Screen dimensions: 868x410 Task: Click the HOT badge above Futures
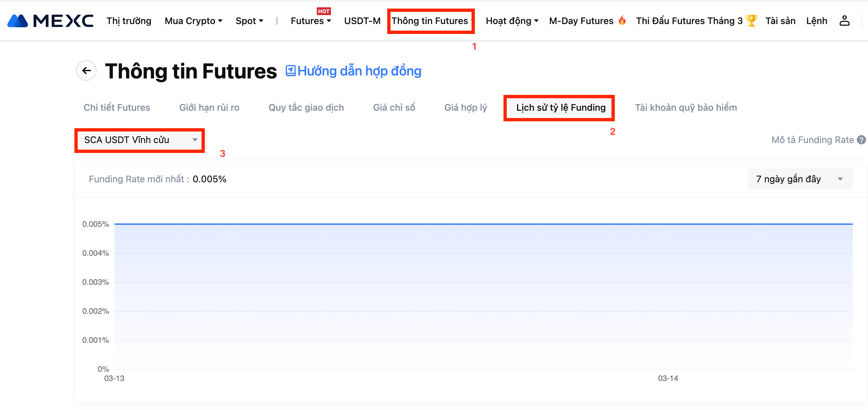323,11
